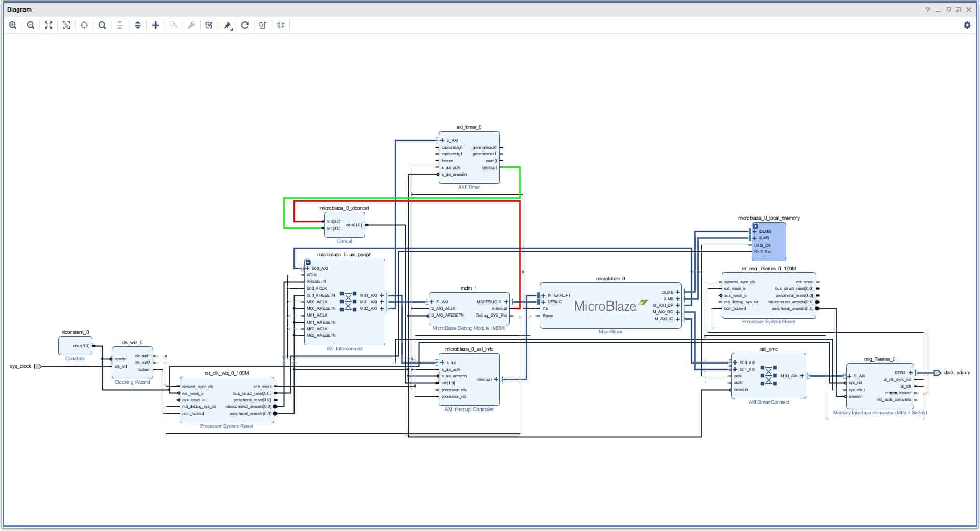980x531 pixels.
Task: Click the Add IP plus icon
Action: (156, 25)
